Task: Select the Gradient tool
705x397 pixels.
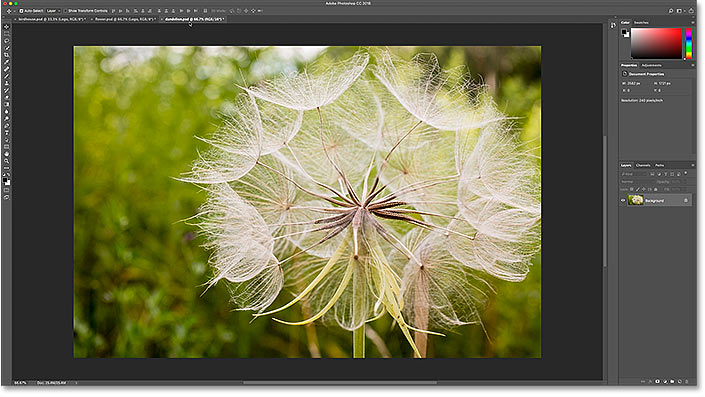Action: tap(6, 104)
